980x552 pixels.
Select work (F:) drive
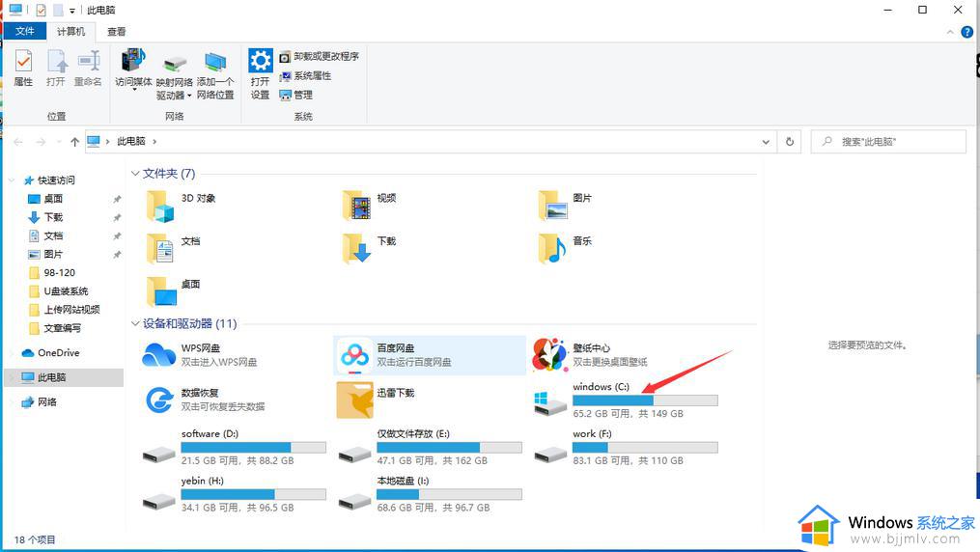627,447
